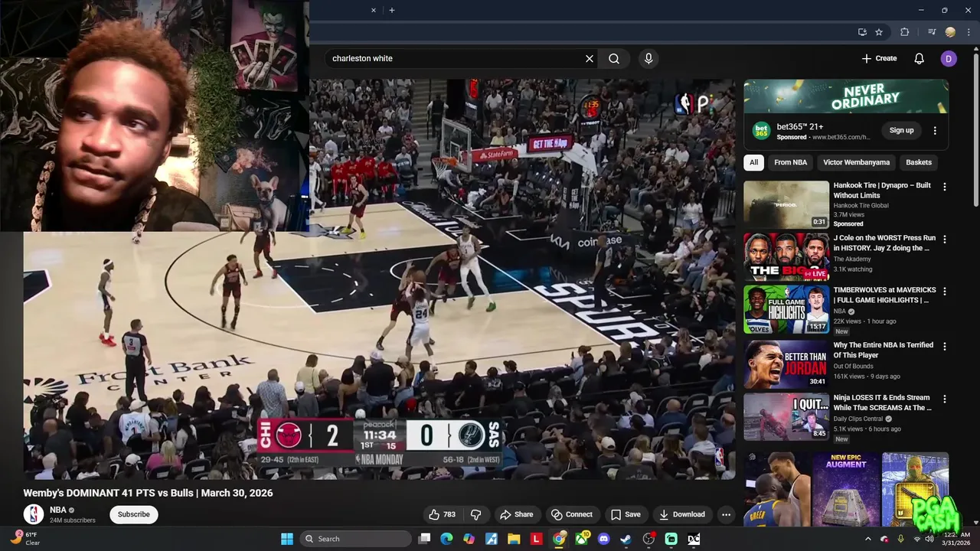Open Chrome three-dot menu
The height and width of the screenshot is (551, 980).
(968, 32)
